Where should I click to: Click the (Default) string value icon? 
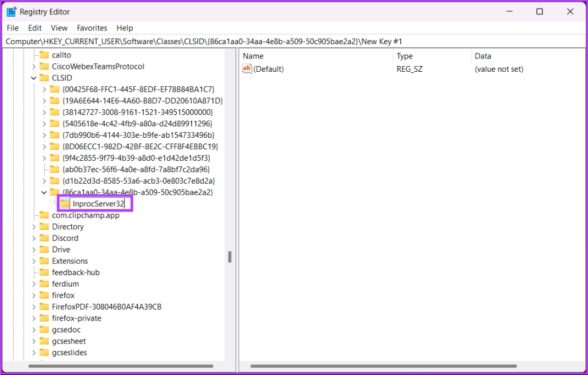[247, 69]
